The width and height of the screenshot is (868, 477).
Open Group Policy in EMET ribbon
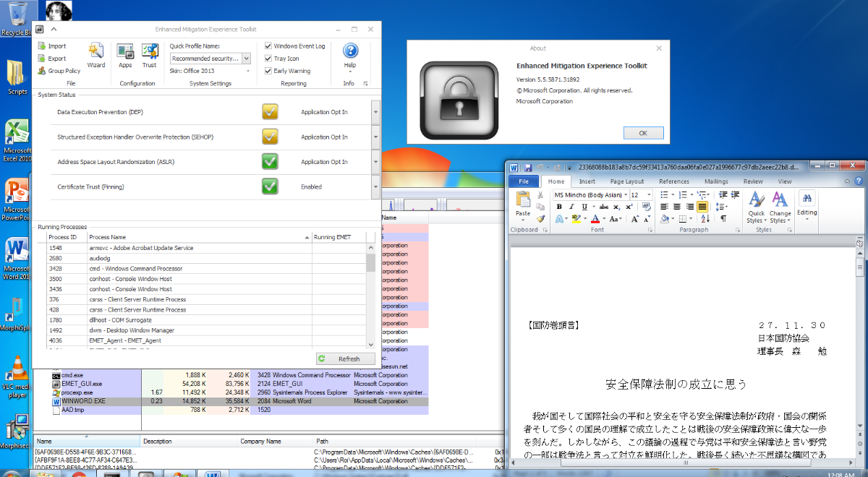point(59,71)
